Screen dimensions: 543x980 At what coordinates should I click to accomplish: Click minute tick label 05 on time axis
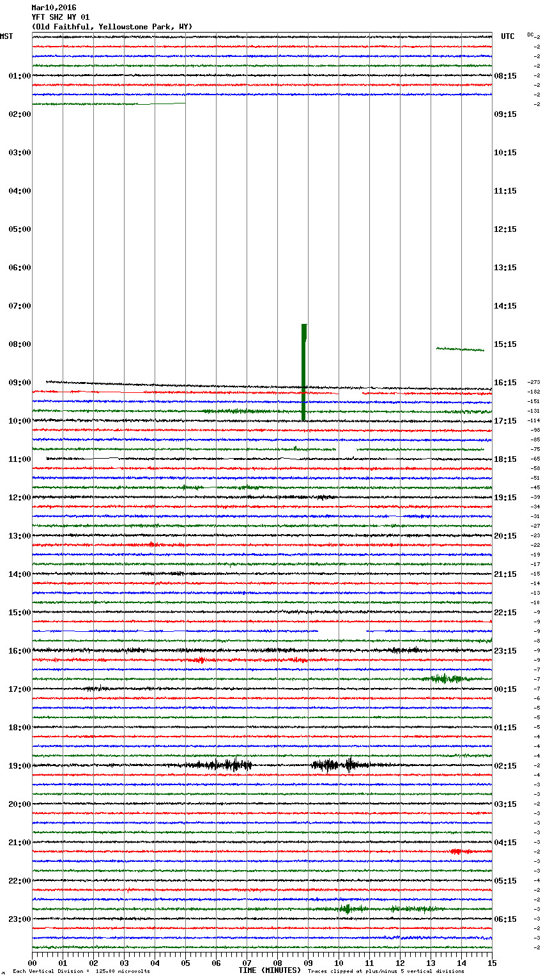click(x=186, y=963)
